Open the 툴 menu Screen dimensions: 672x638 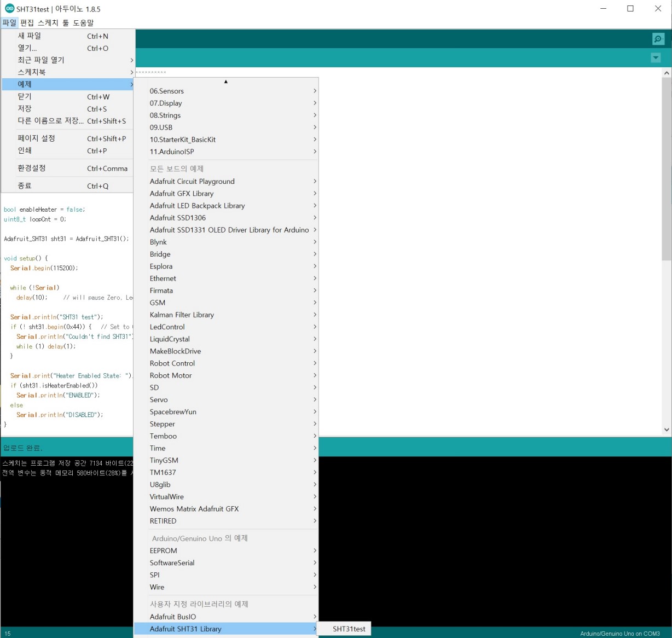tap(66, 22)
